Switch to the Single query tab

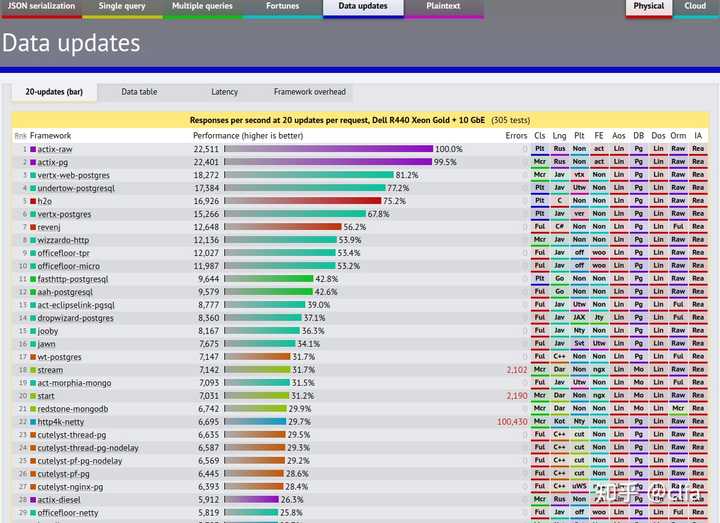(x=122, y=8)
